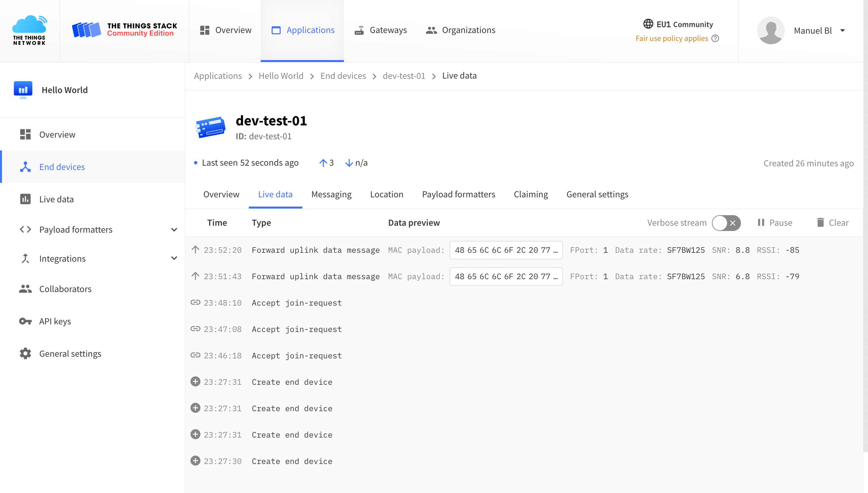This screenshot has width=868, height=493.
Task: Switch to the Messaging tab
Action: (331, 194)
